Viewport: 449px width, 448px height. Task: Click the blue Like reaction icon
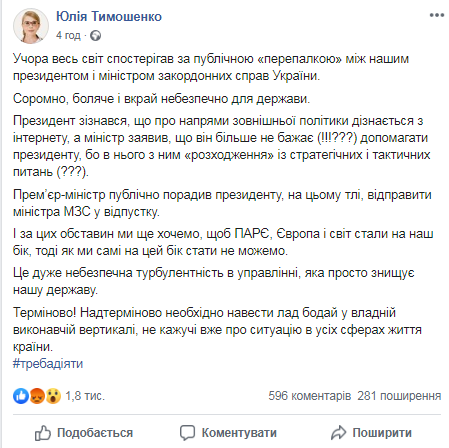[x=21, y=396]
